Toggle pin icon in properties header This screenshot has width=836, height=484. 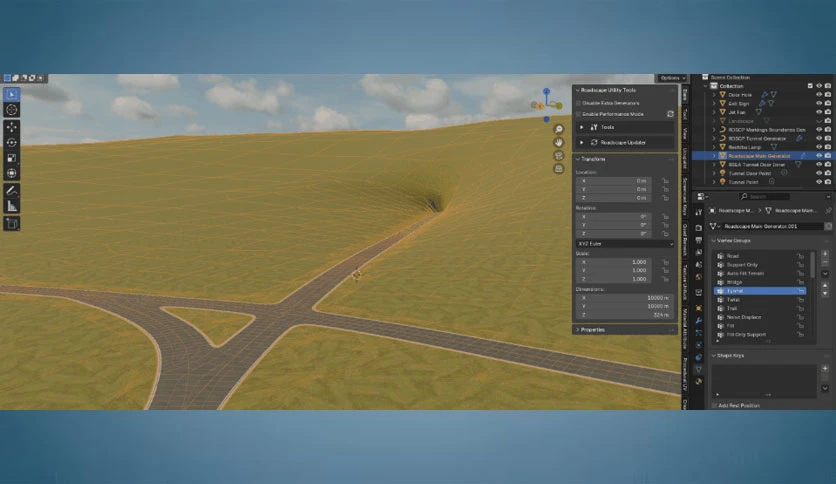pos(828,211)
